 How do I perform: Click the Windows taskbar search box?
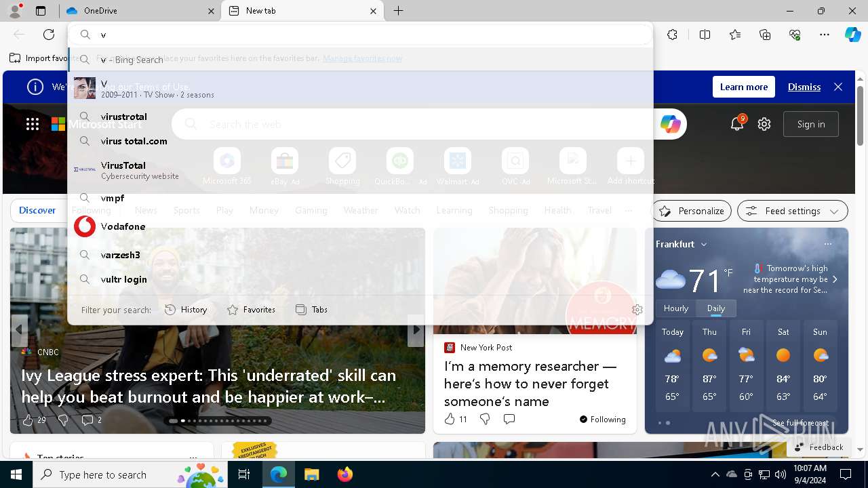point(129,474)
